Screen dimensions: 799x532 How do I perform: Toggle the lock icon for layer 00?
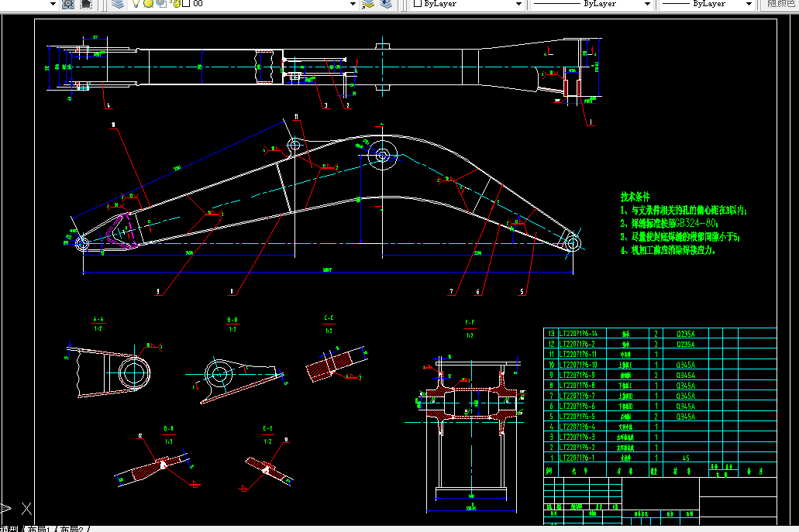[x=177, y=4]
